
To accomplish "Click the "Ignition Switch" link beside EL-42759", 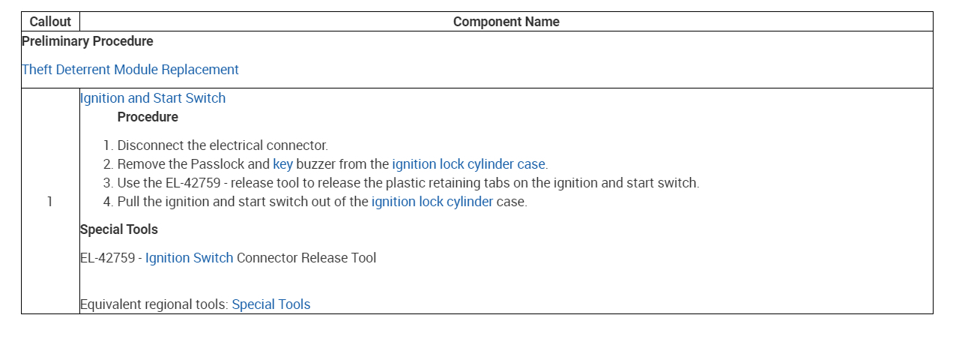I will [189, 258].
